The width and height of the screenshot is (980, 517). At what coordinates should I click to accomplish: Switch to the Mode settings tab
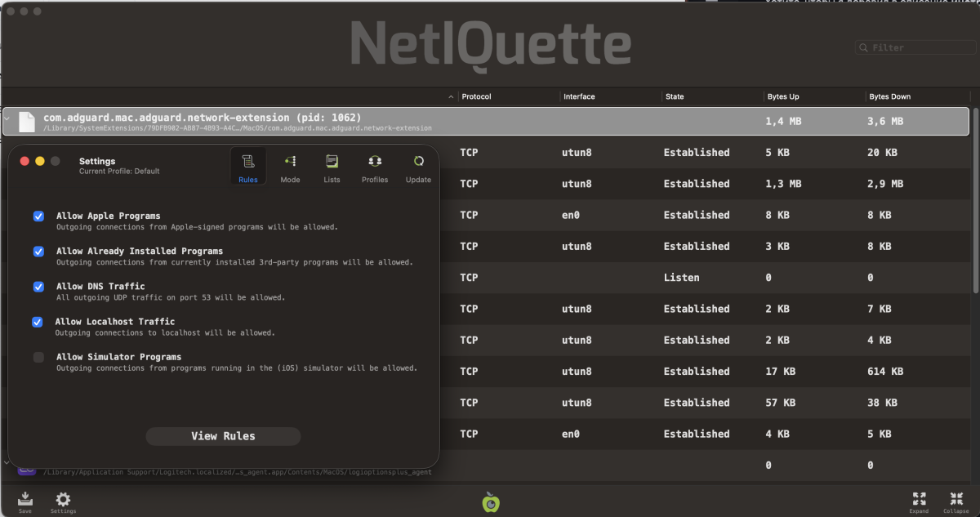(290, 167)
